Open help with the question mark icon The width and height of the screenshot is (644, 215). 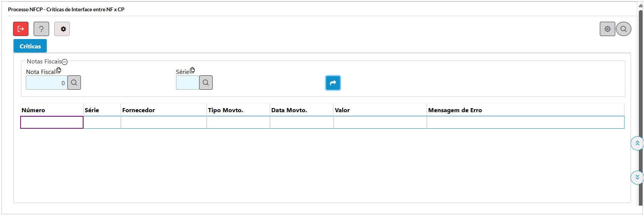pyautogui.click(x=41, y=29)
